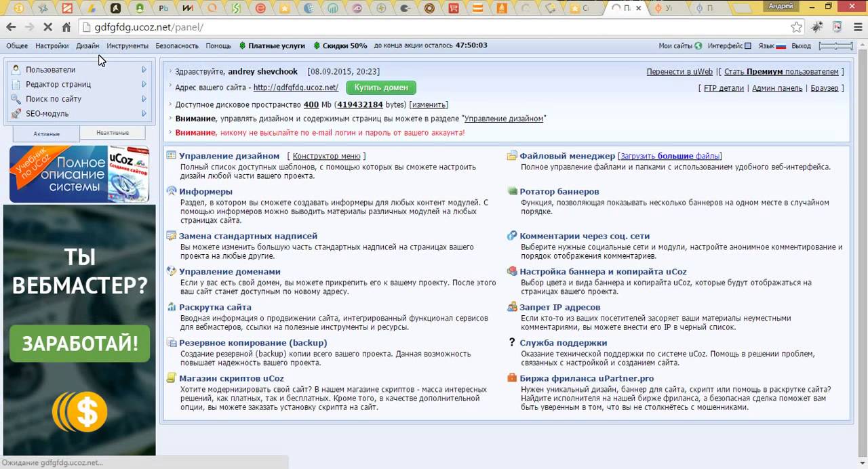Open the Настройки menu
Screen dimensions: 868x469
tap(52, 46)
